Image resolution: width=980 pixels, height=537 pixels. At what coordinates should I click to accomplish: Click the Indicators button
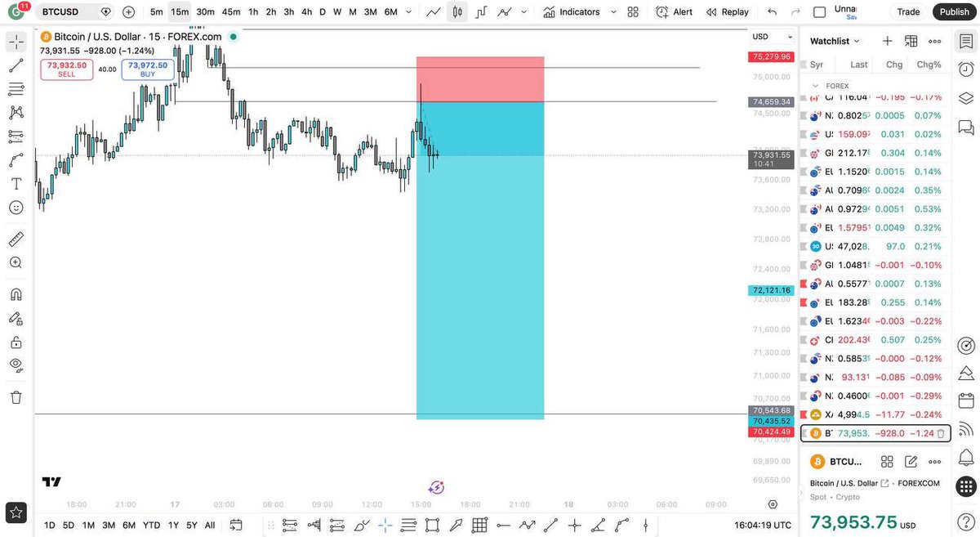point(571,12)
